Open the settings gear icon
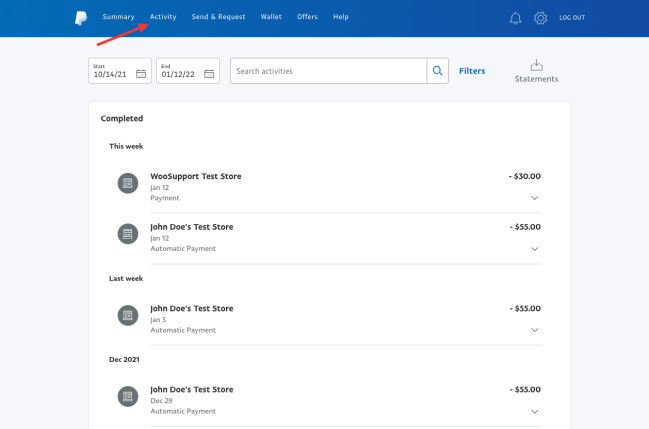 tap(541, 18)
